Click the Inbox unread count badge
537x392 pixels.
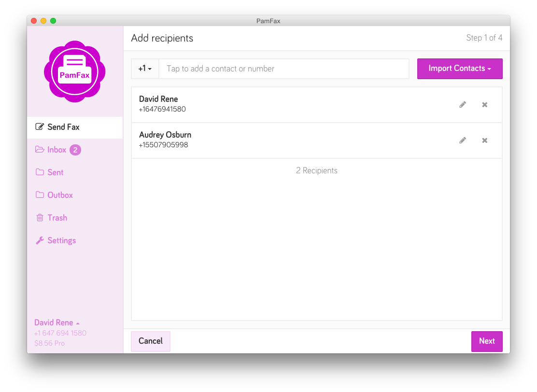(x=75, y=150)
